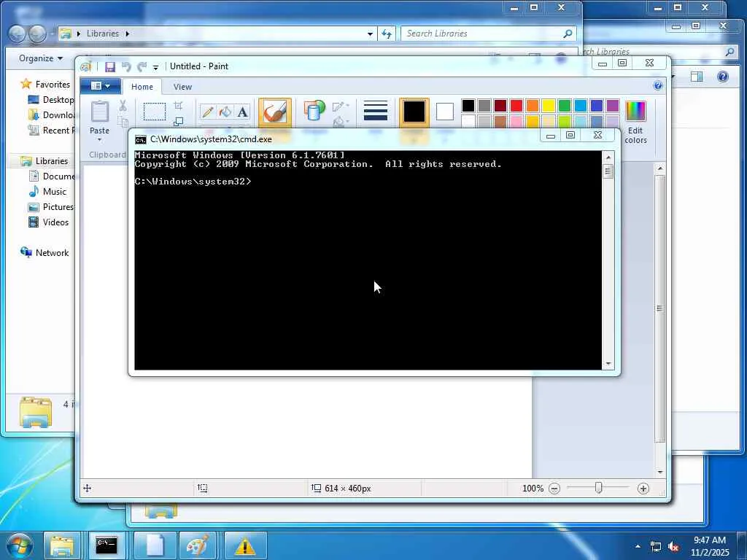Screen dimensions: 747x560
Task: Select Libraries in Explorer navigation pane
Action: click(52, 161)
